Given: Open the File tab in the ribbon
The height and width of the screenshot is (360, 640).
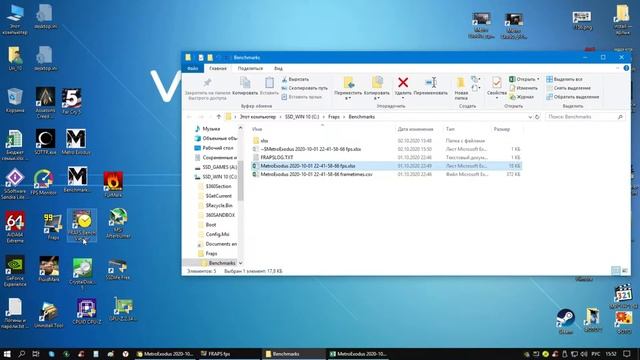Looking at the screenshot, I should [x=193, y=68].
